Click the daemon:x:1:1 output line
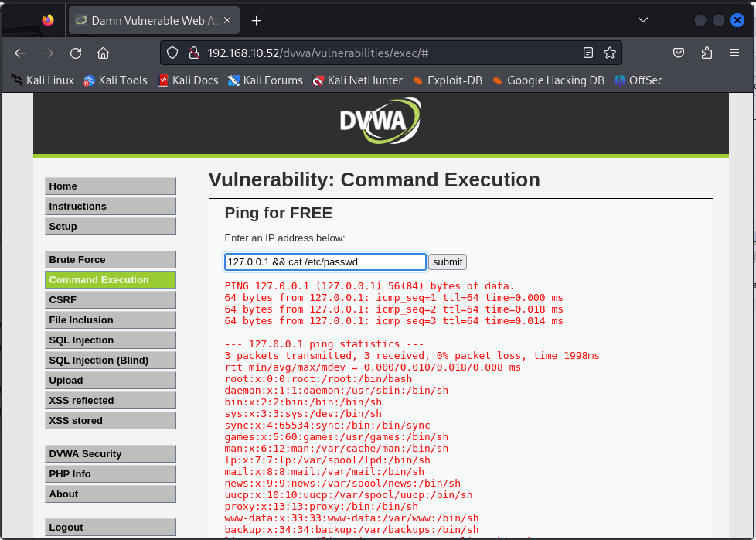This screenshot has width=756, height=540. pyautogui.click(x=336, y=391)
